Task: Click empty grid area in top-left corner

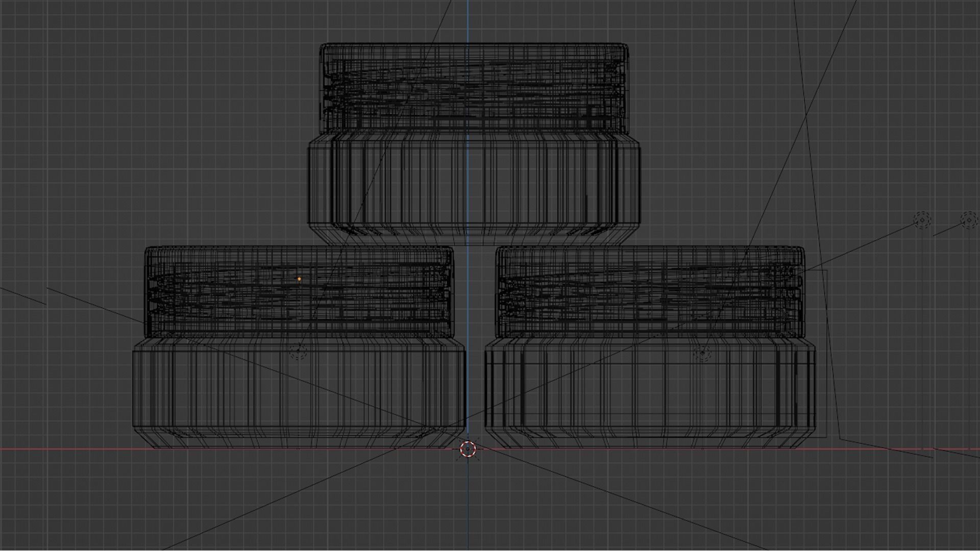Action: point(77,61)
